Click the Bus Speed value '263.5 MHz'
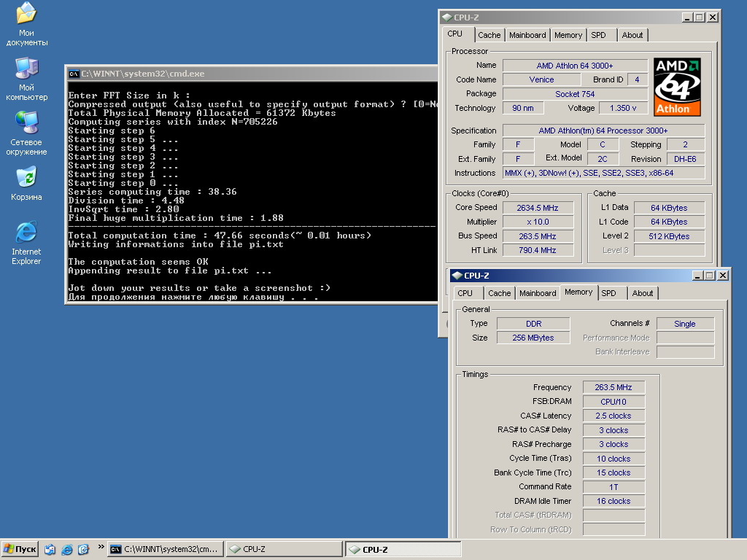747x560 pixels. tap(538, 236)
